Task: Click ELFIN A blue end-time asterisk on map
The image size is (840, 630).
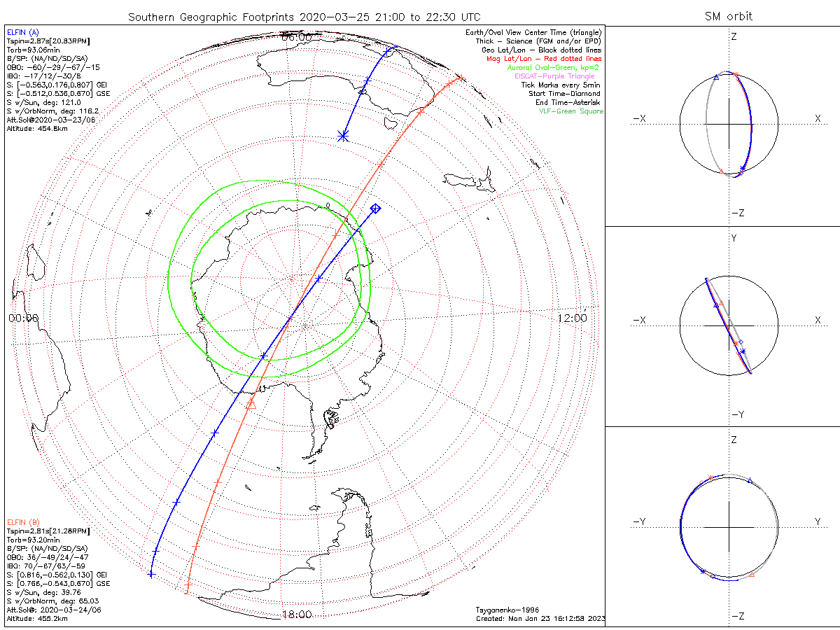Action: click(x=343, y=135)
